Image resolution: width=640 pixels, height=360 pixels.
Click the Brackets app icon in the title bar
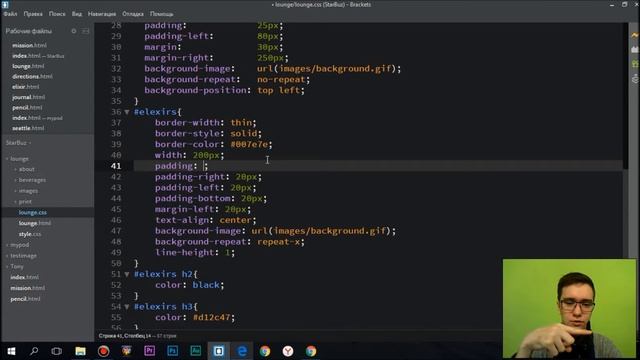coord(5,4)
